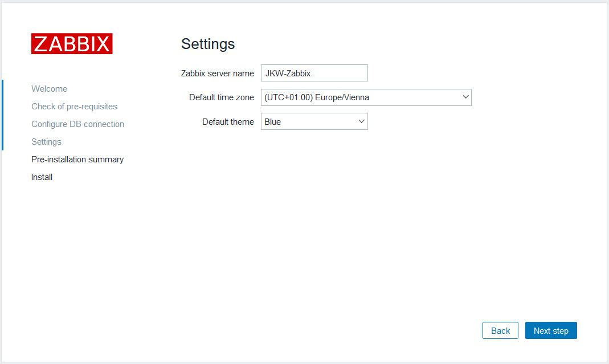Click the blank area below the form

coord(342,228)
